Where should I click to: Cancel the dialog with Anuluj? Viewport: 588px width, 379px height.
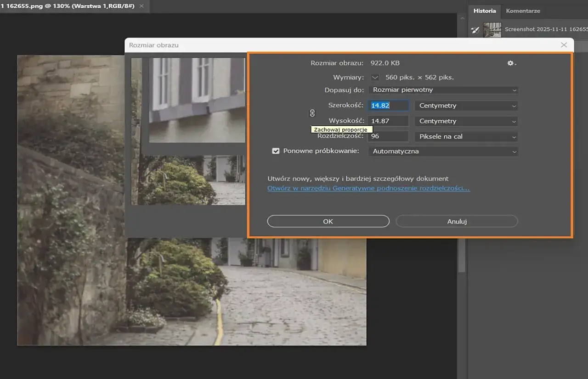pyautogui.click(x=456, y=221)
